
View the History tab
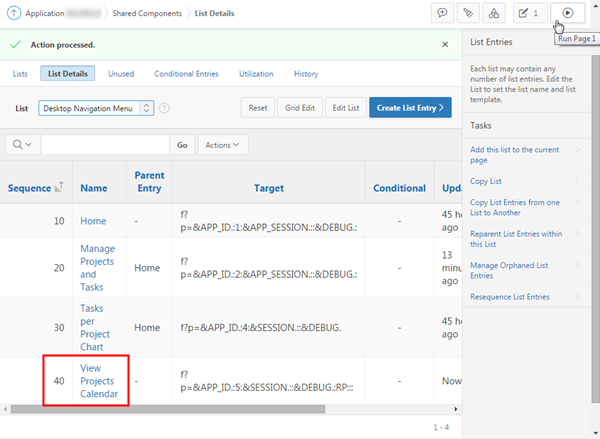click(306, 74)
